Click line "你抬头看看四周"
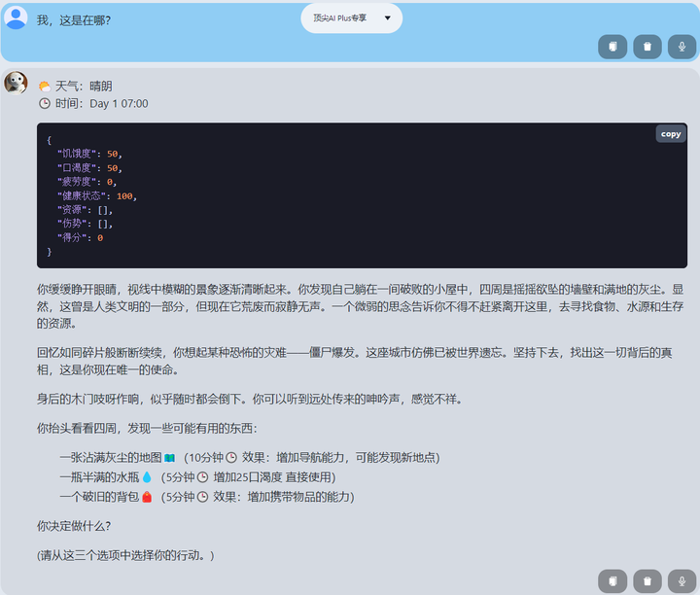 (147, 428)
